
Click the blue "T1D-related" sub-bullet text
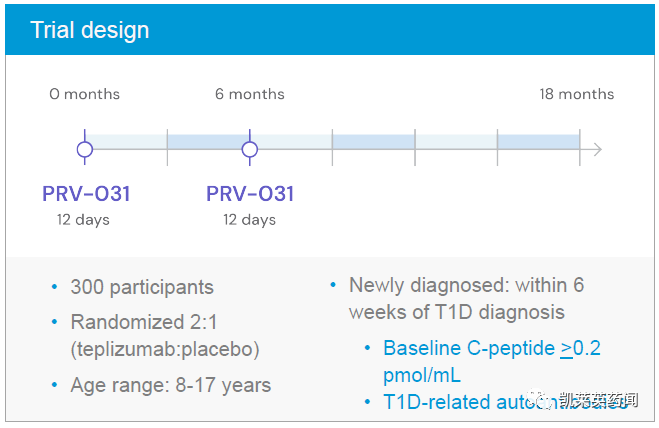(440, 402)
